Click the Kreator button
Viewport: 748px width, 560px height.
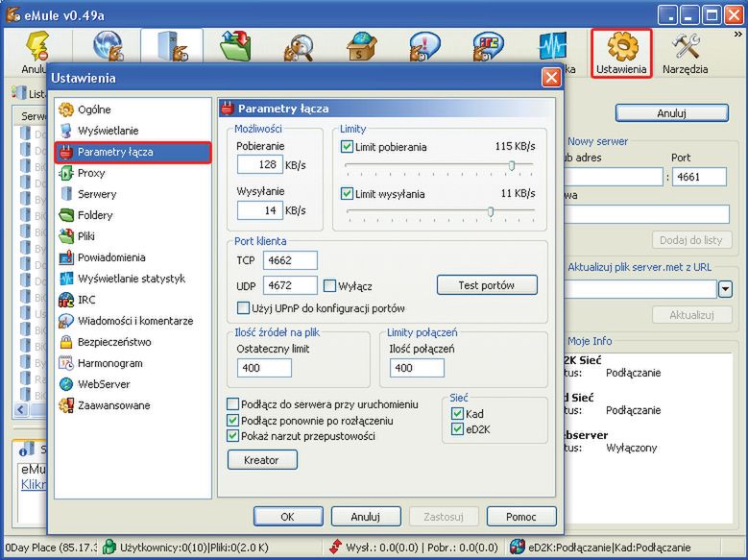click(262, 460)
